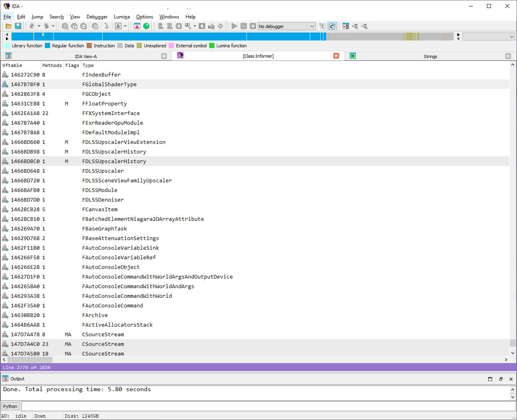Image resolution: width=517 pixels, height=420 pixels.
Task: Click the green circle status indicator
Action: (x=146, y=26)
